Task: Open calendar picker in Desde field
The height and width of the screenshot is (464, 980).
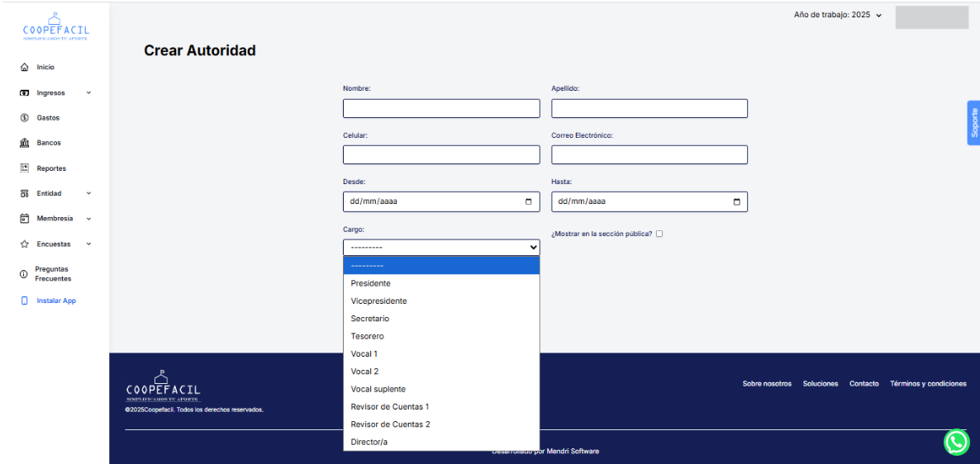Action: 528,201
